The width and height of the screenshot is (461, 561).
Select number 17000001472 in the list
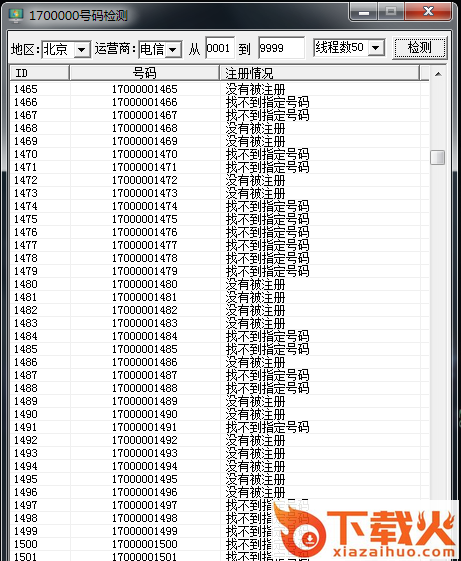coord(145,180)
